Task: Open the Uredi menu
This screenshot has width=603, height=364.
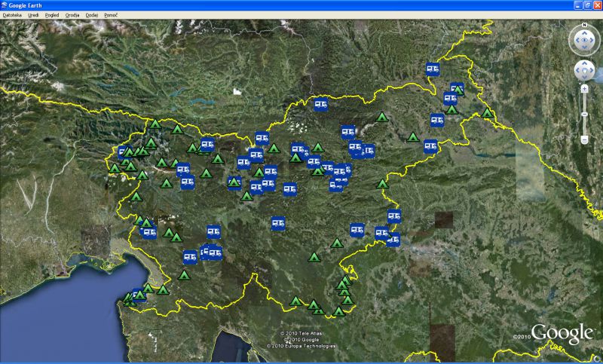Action: pos(33,15)
